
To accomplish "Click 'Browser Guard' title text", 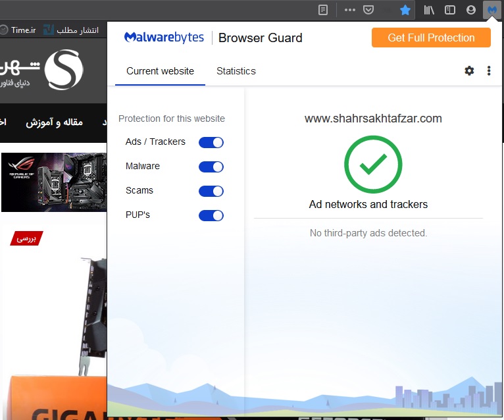I will [261, 38].
